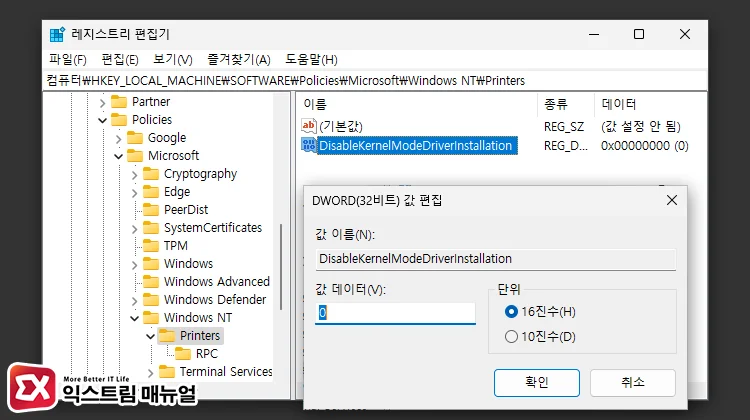Expand the Edge tree node

point(134,193)
